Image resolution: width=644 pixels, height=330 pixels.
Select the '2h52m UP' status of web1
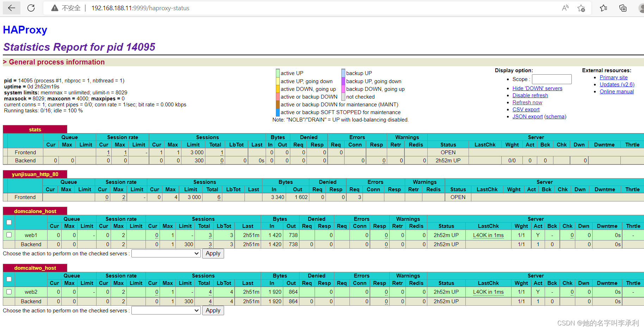[x=446, y=235]
